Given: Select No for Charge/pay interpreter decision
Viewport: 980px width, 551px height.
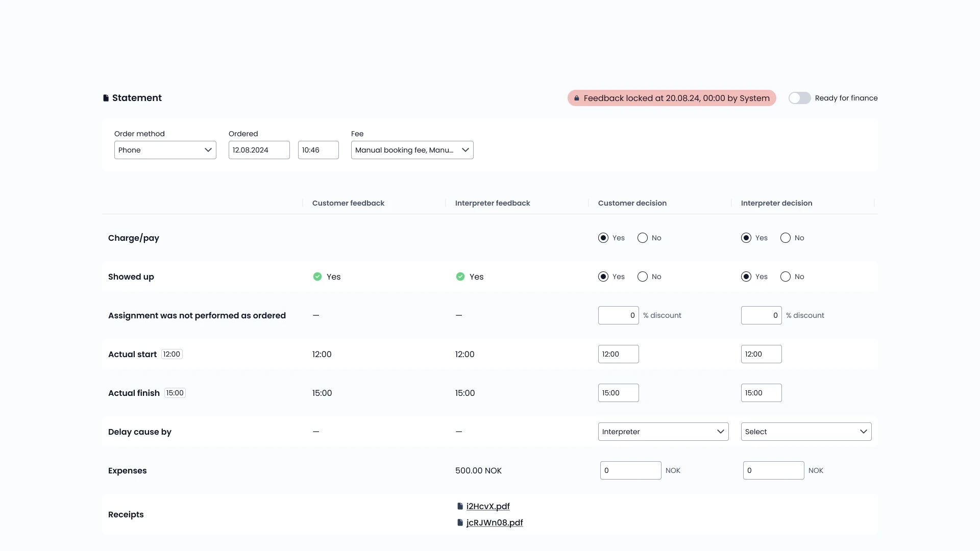Looking at the screenshot, I should pyautogui.click(x=786, y=238).
